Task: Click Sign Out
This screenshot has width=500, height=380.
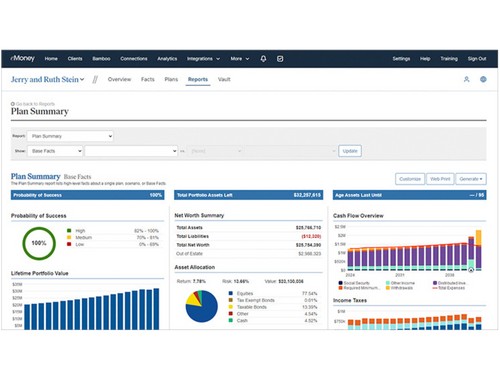Action: [477, 59]
